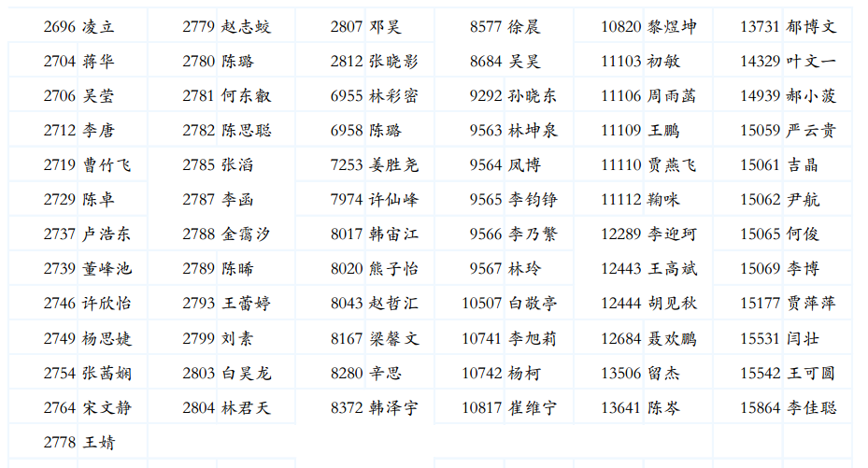
Task: Click the number 7974 beside 许仙峰
Action: 347,200
